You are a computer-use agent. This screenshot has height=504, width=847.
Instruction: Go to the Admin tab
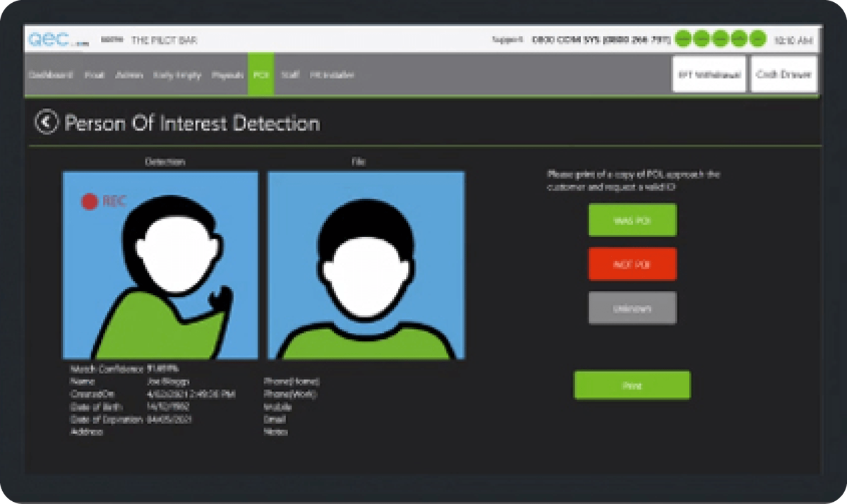(x=128, y=75)
